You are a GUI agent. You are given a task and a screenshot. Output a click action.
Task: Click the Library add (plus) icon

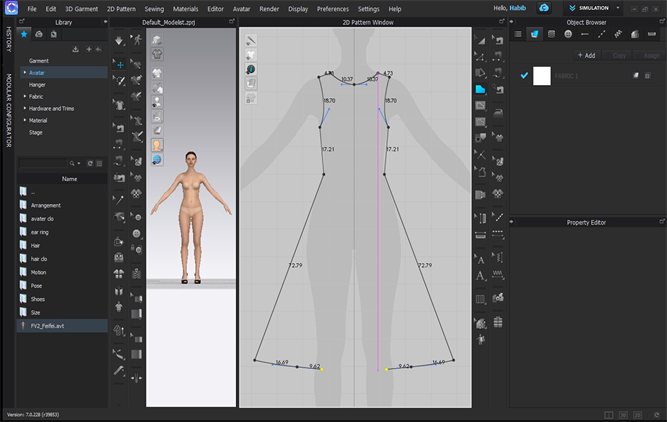pos(89,49)
